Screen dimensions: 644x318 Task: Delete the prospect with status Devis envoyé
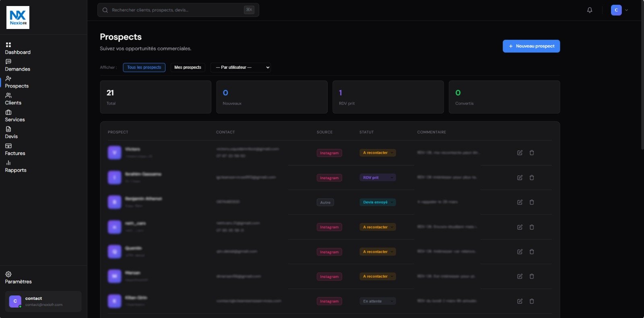[x=532, y=202]
